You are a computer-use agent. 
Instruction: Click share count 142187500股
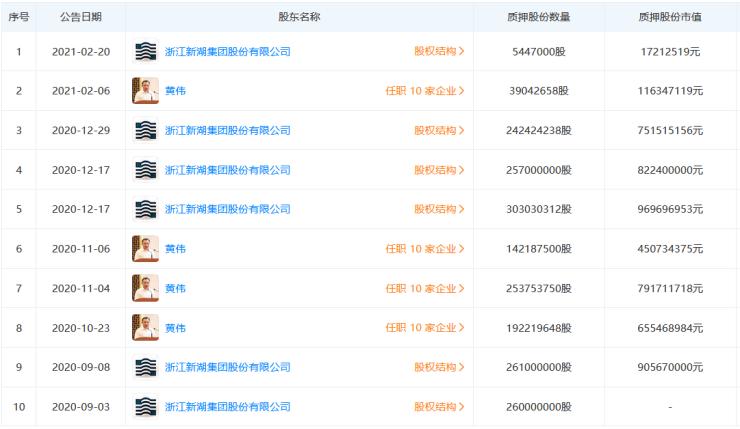tap(538, 249)
